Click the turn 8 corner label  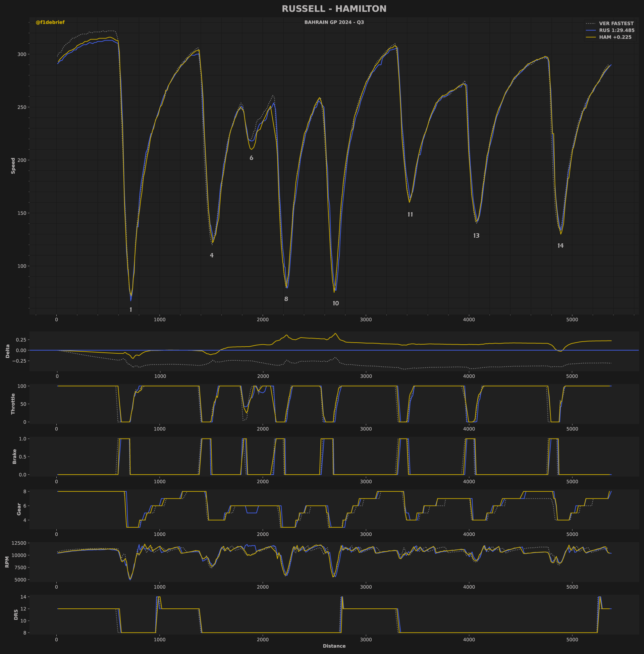[286, 299]
